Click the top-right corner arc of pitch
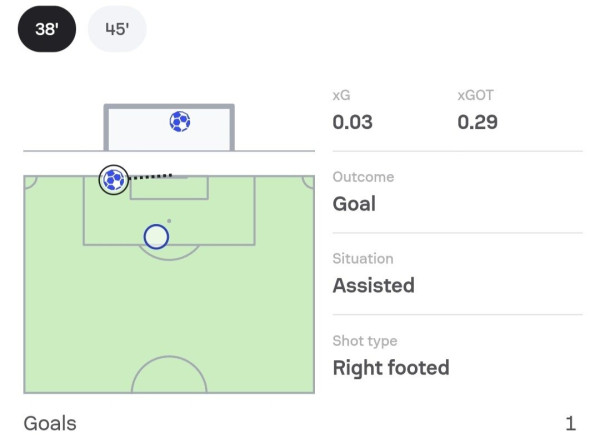600x438 pixels. tap(307, 183)
